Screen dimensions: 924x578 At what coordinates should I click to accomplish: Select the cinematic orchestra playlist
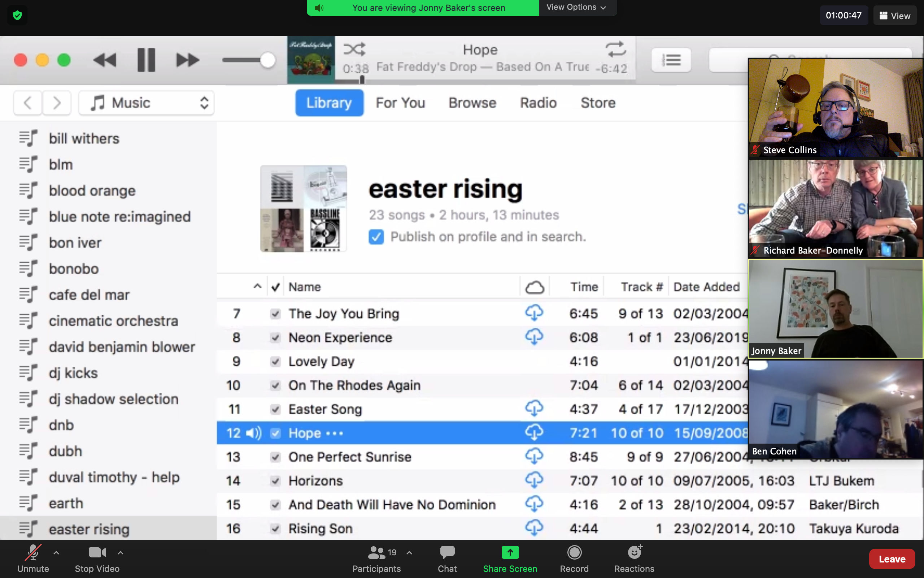[x=108, y=321]
